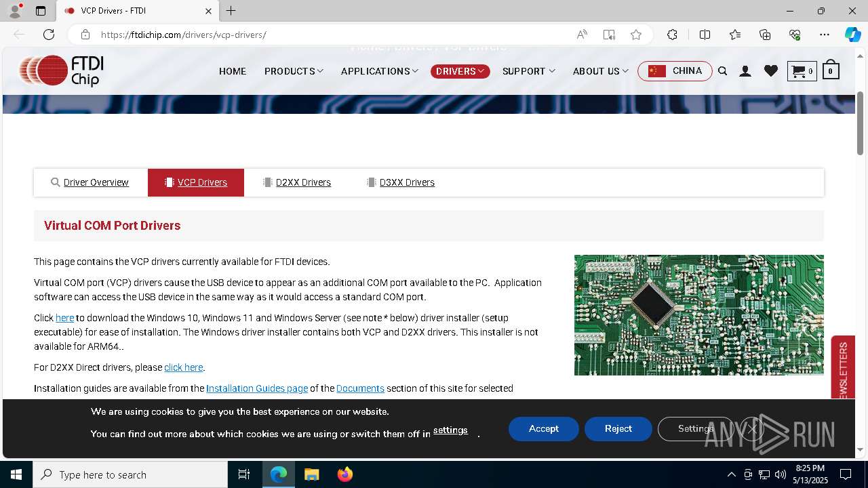
Task: Click the circuit board image
Action: (x=699, y=315)
